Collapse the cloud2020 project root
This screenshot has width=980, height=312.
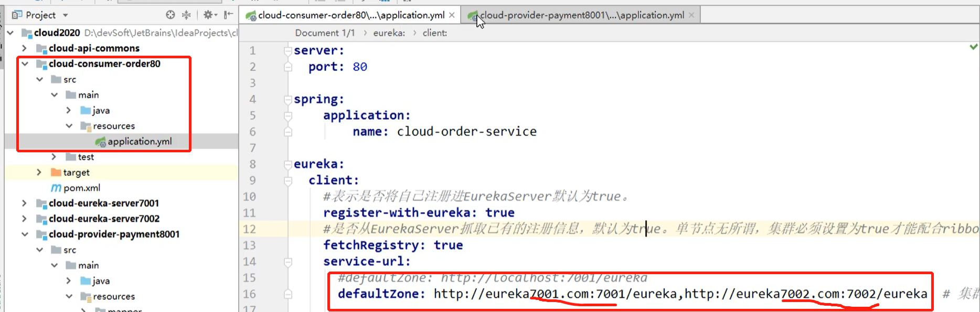[x=10, y=33]
